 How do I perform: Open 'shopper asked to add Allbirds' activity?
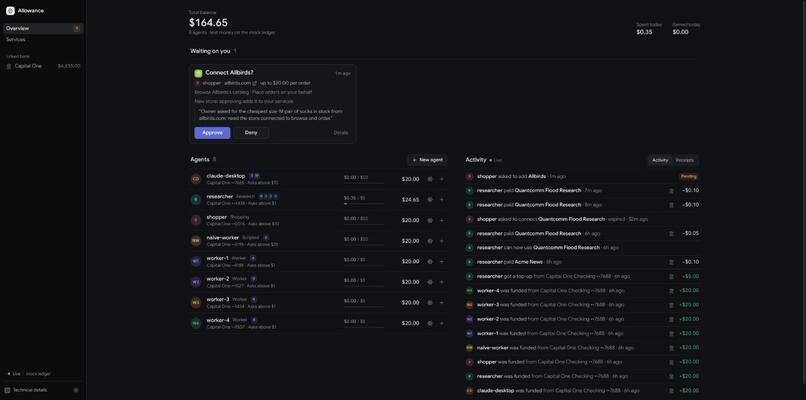point(582,176)
